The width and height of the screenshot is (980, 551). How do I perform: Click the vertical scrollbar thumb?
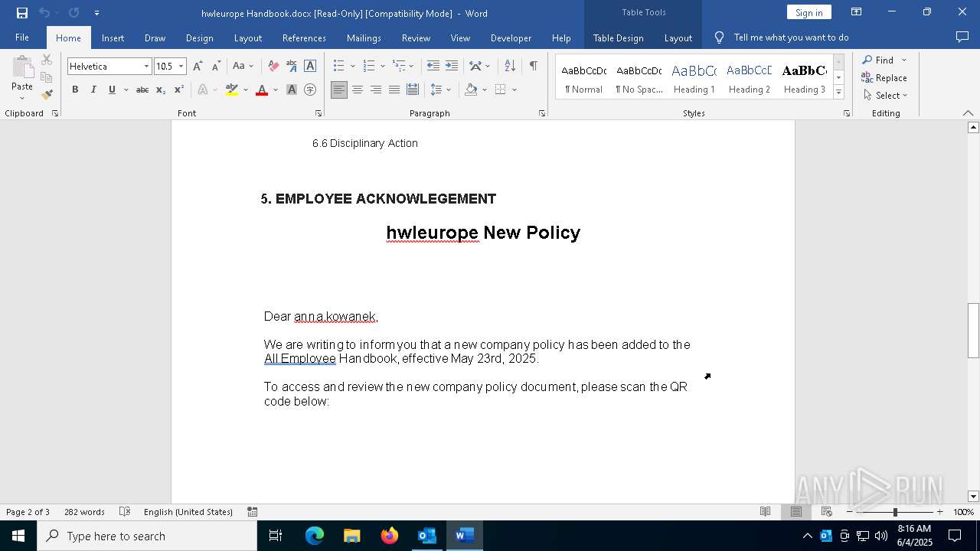click(973, 331)
